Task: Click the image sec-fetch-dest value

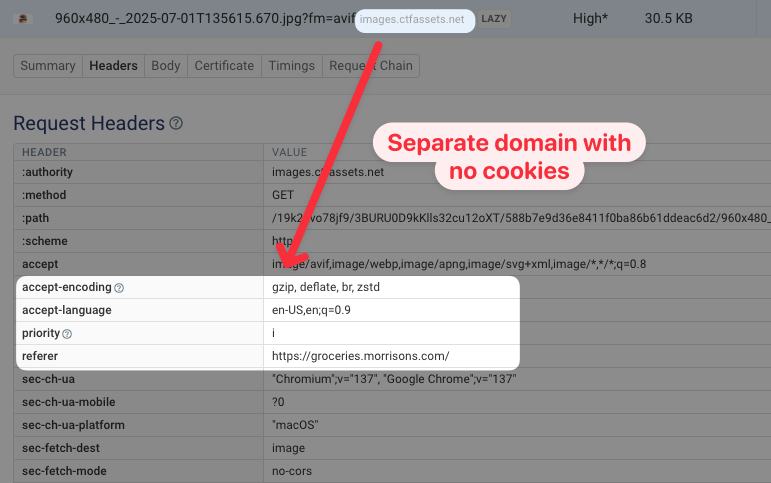Action: [x=288, y=449]
